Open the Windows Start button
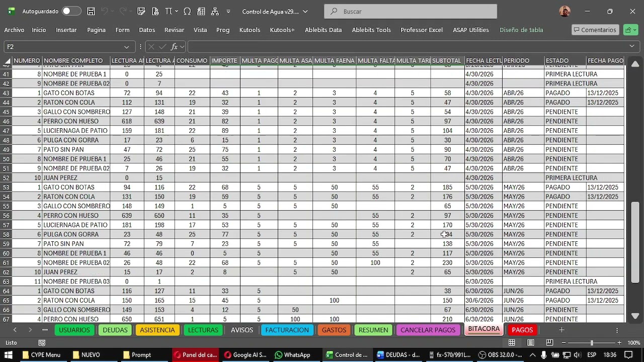 pyautogui.click(x=9, y=355)
